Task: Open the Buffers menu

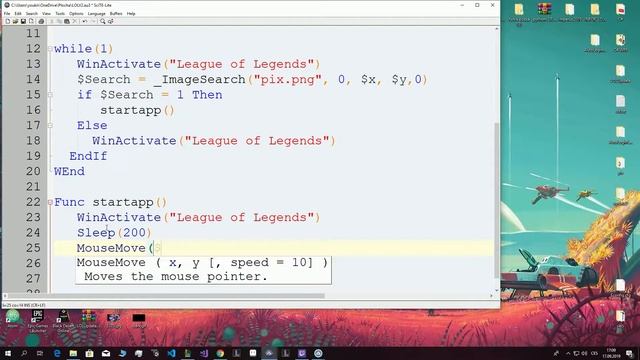Action: [116, 13]
